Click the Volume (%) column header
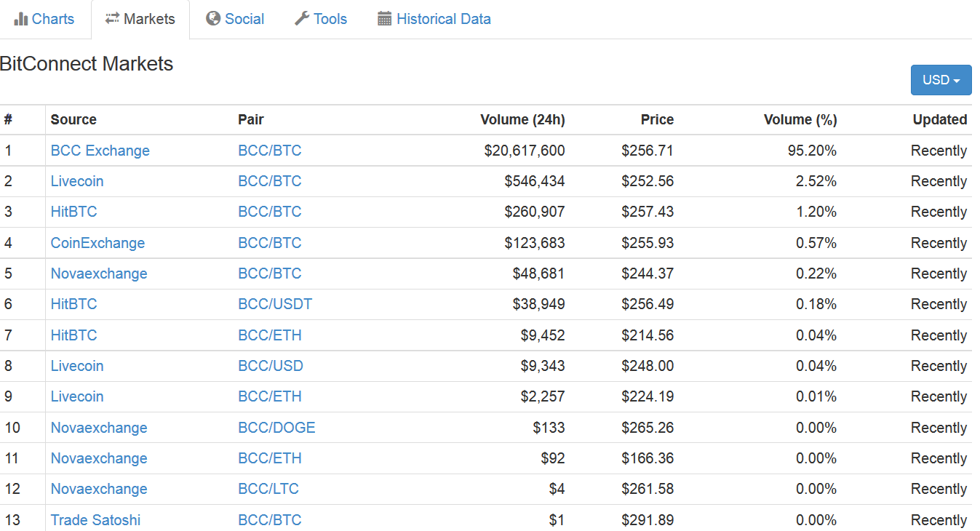This screenshot has width=980, height=531. click(800, 120)
